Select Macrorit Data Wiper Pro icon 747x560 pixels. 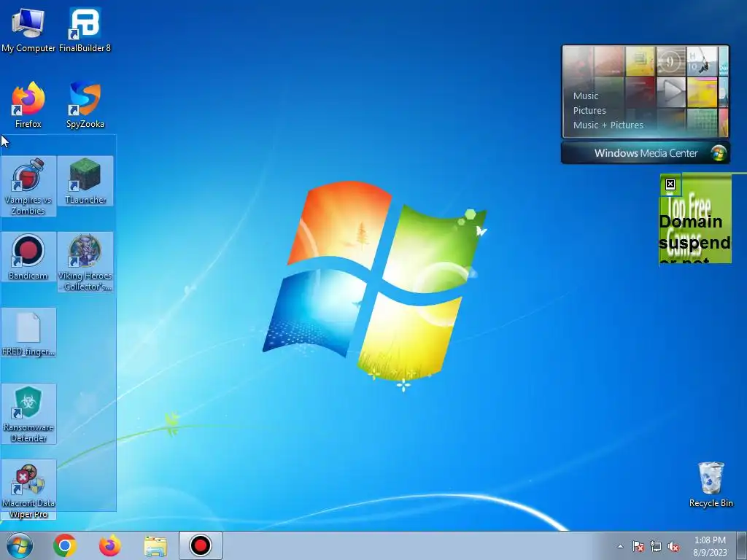click(x=28, y=489)
